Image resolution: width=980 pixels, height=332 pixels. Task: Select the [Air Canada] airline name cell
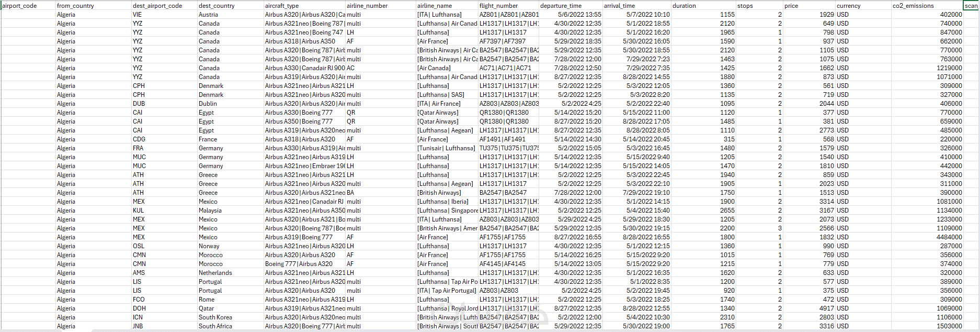point(447,68)
